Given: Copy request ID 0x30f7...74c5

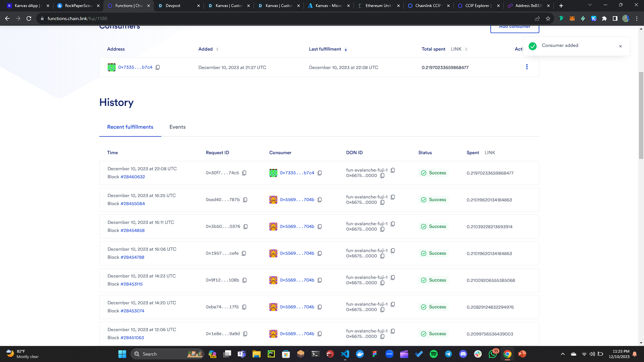Looking at the screenshot, I should pyautogui.click(x=244, y=173).
